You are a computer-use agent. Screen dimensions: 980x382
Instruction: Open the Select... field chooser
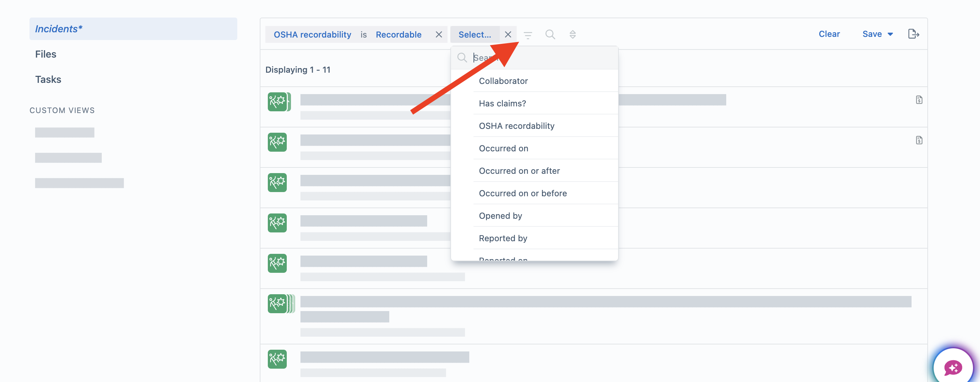(475, 35)
